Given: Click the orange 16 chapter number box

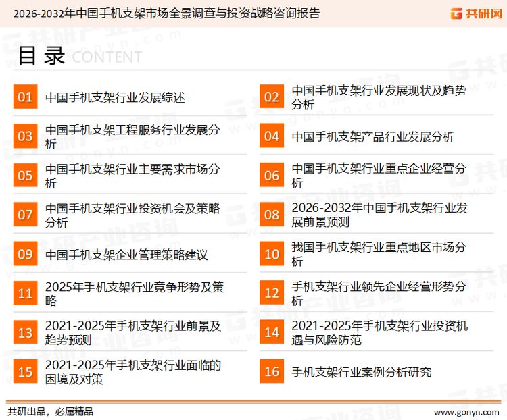Looking at the screenshot, I should 272,371.
